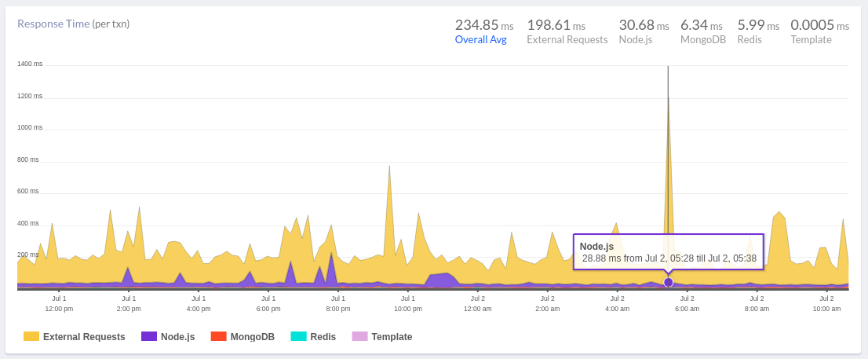Click the Jul 2 8:00 am axis label
Image resolution: width=868 pixels, height=359 pixels.
click(757, 303)
